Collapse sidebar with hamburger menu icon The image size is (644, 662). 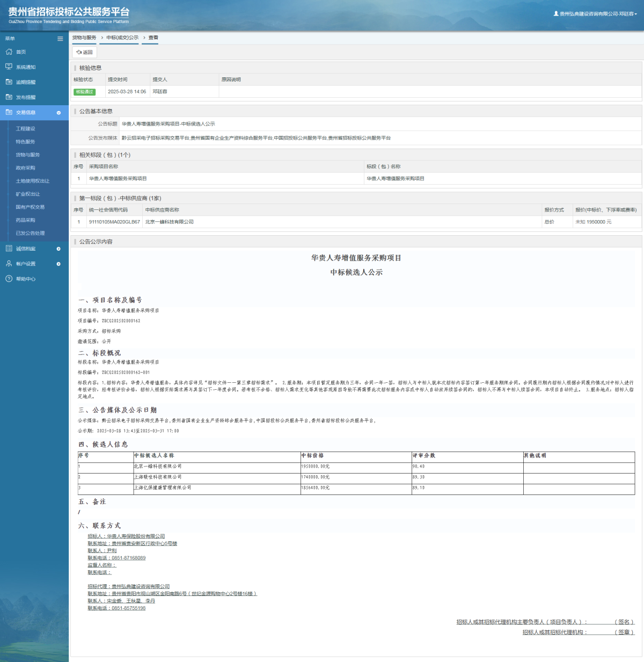click(60, 39)
